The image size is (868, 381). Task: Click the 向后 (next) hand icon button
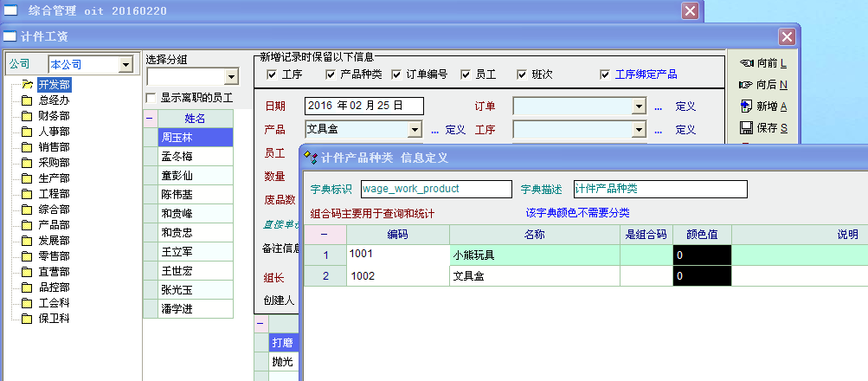745,85
